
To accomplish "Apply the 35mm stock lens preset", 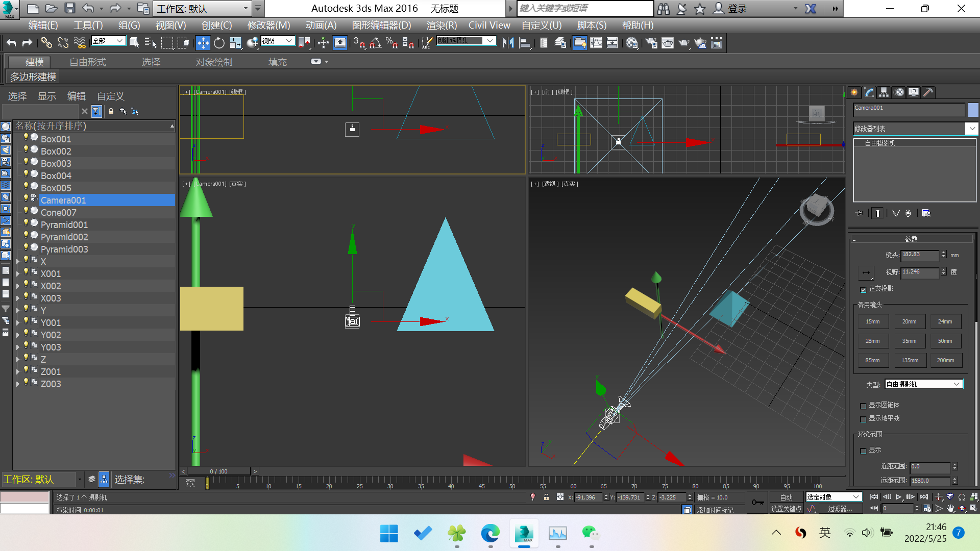I will (910, 340).
